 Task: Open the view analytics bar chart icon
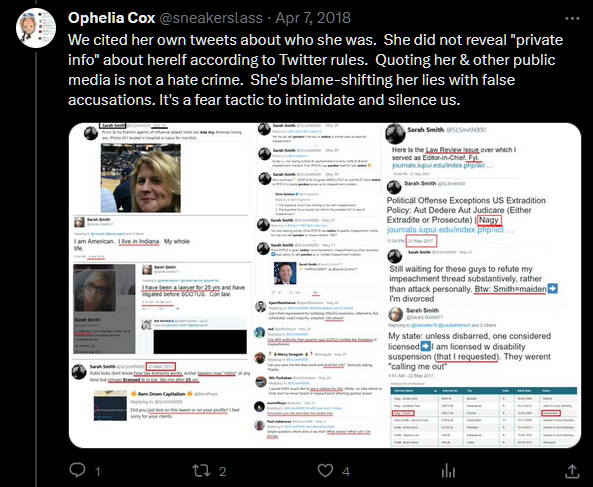pyautogui.click(x=449, y=471)
